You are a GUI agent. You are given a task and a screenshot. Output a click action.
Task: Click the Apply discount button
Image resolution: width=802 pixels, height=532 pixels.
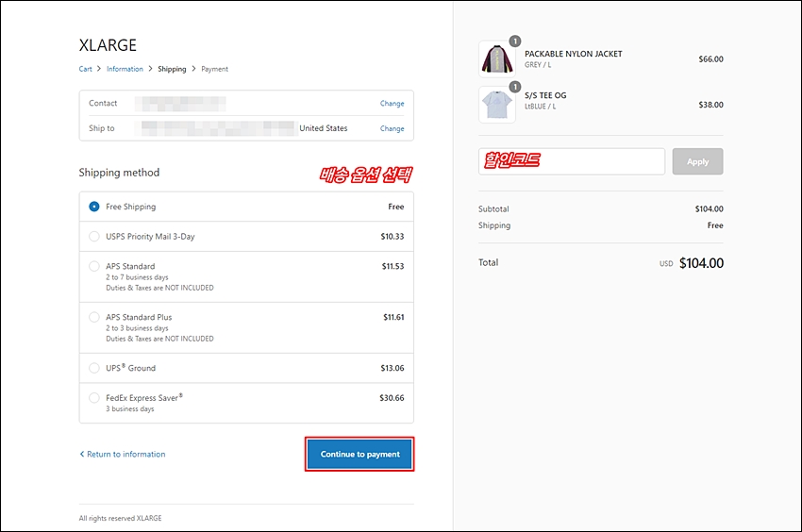pyautogui.click(x=697, y=161)
